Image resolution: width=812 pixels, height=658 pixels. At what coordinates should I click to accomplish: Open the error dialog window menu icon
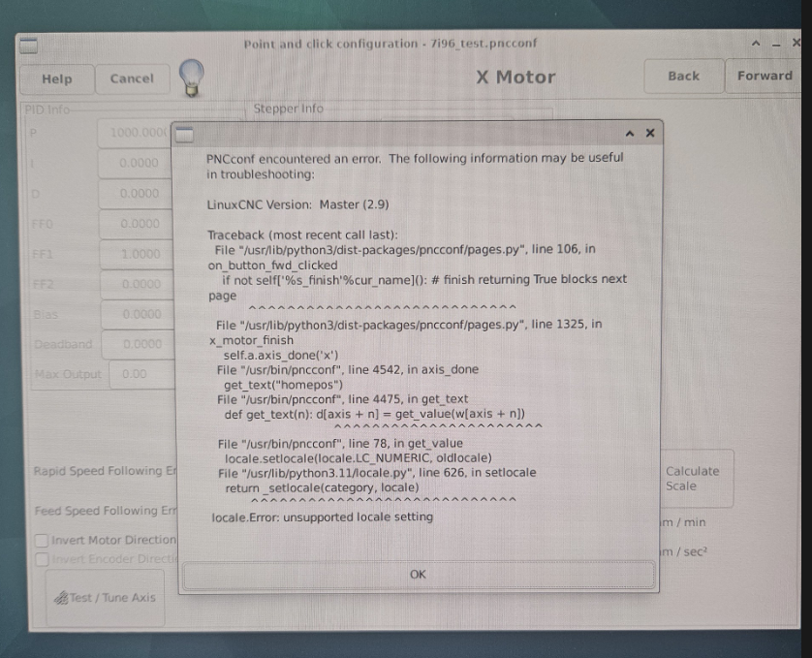click(184, 134)
